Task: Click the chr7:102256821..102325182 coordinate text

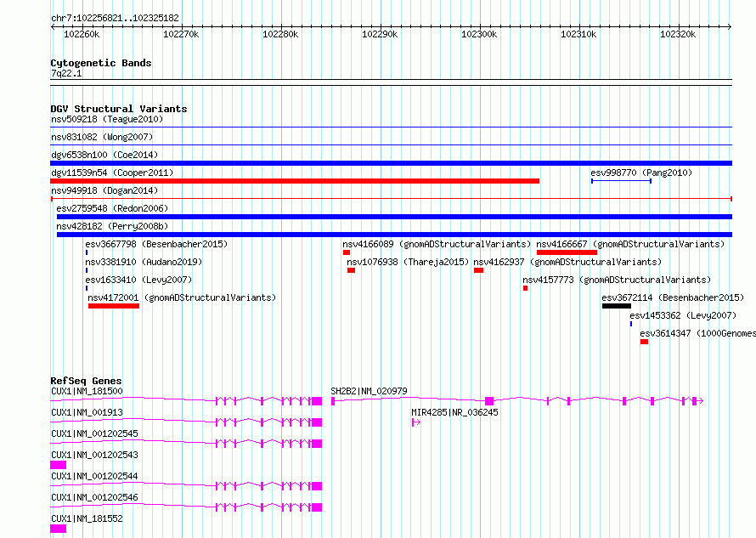Action: click(115, 18)
